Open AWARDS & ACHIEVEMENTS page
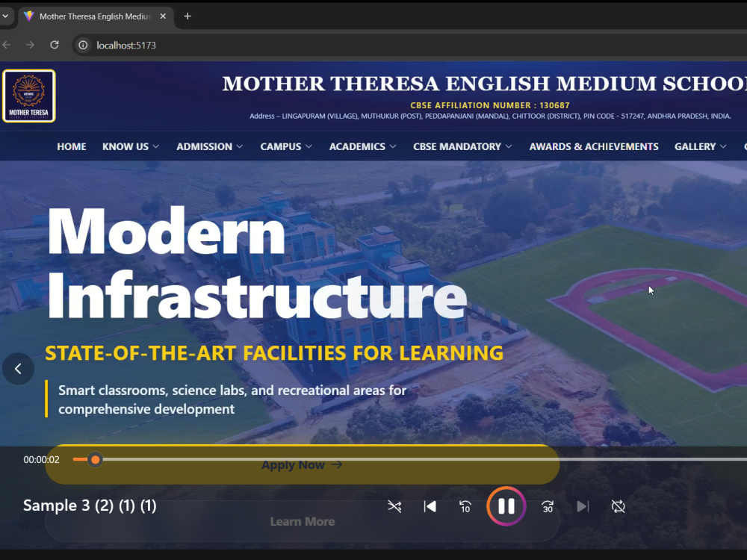747x560 pixels. 594,146
